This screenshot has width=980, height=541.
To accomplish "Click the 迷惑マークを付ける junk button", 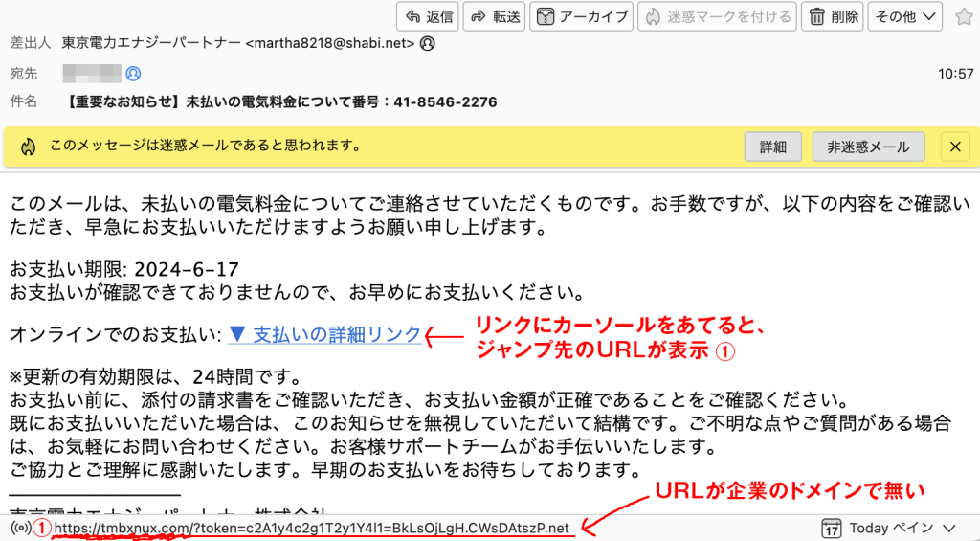I will tap(719, 16).
